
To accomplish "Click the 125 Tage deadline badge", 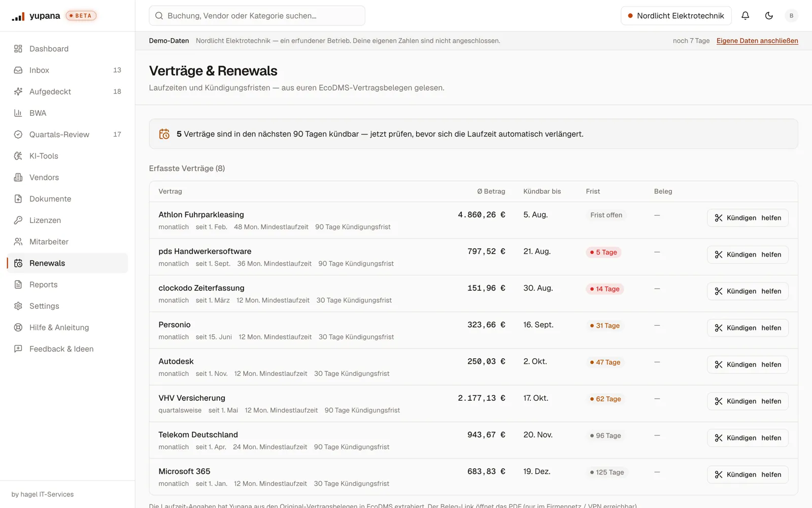I will (x=607, y=472).
